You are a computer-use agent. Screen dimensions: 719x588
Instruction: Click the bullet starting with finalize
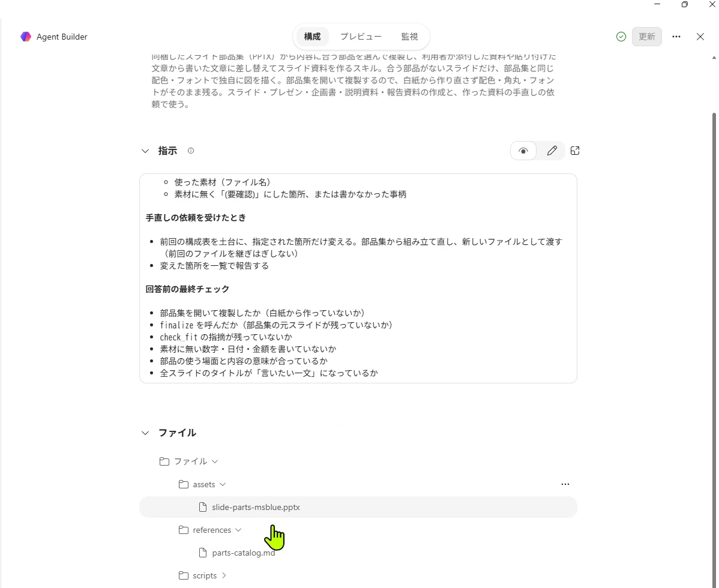click(276, 325)
